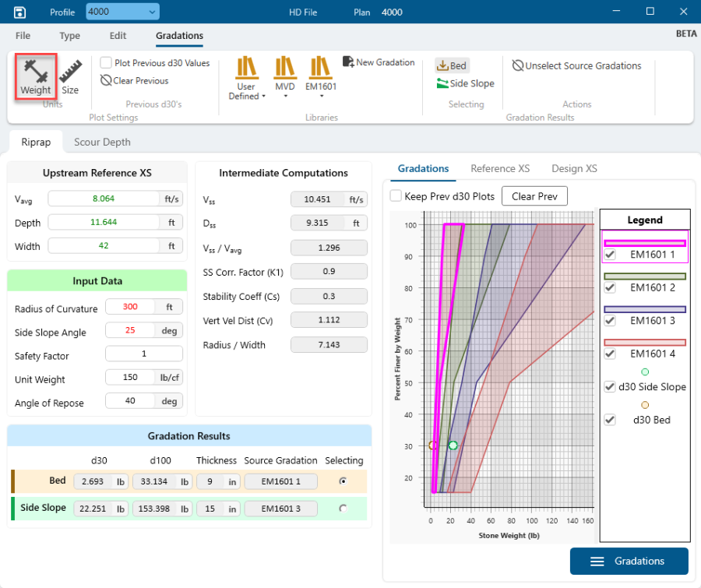
Task: Toggle Keep Prev d30 Plots checkbox
Action: (x=396, y=196)
